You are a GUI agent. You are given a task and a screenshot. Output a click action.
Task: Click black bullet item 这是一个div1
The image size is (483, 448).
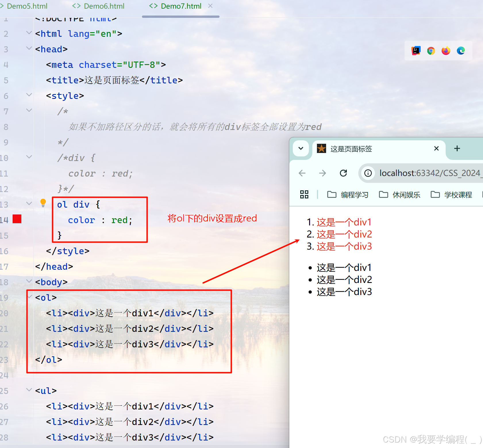tap(344, 268)
